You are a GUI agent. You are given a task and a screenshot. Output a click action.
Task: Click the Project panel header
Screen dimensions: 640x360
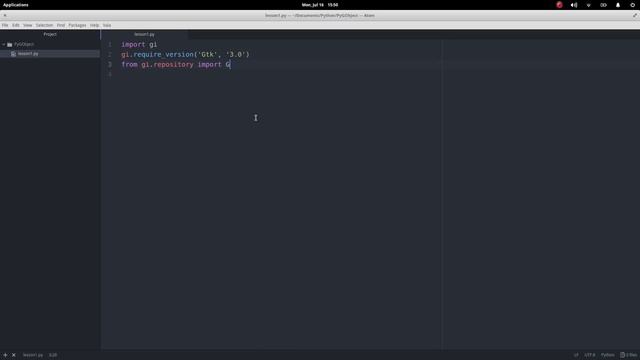coord(50,34)
